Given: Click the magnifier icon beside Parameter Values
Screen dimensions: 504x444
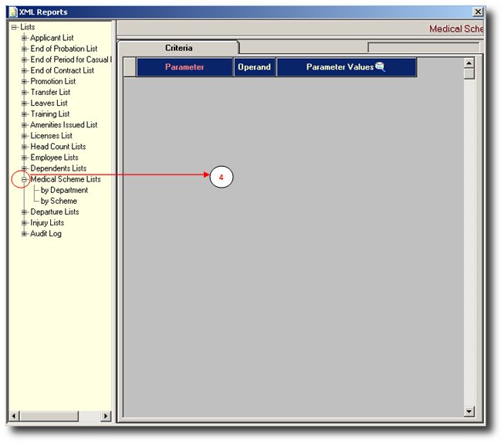Looking at the screenshot, I should [x=380, y=67].
